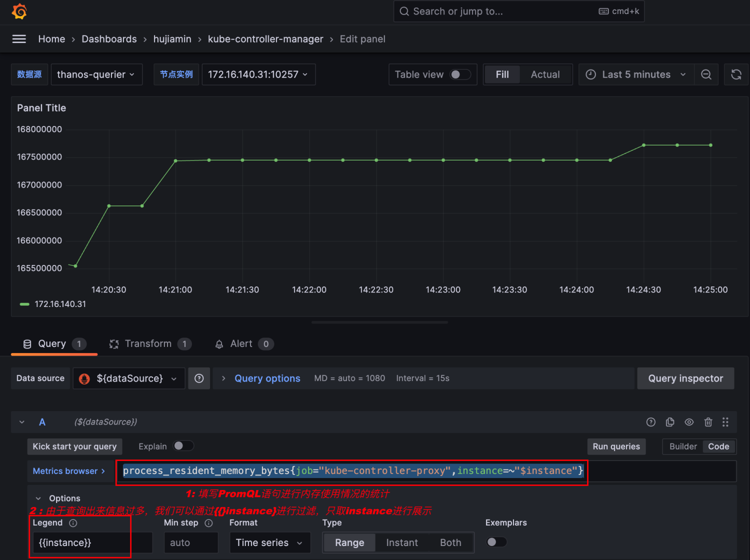This screenshot has width=750, height=560.
Task: Select Range query type
Action: click(x=349, y=542)
